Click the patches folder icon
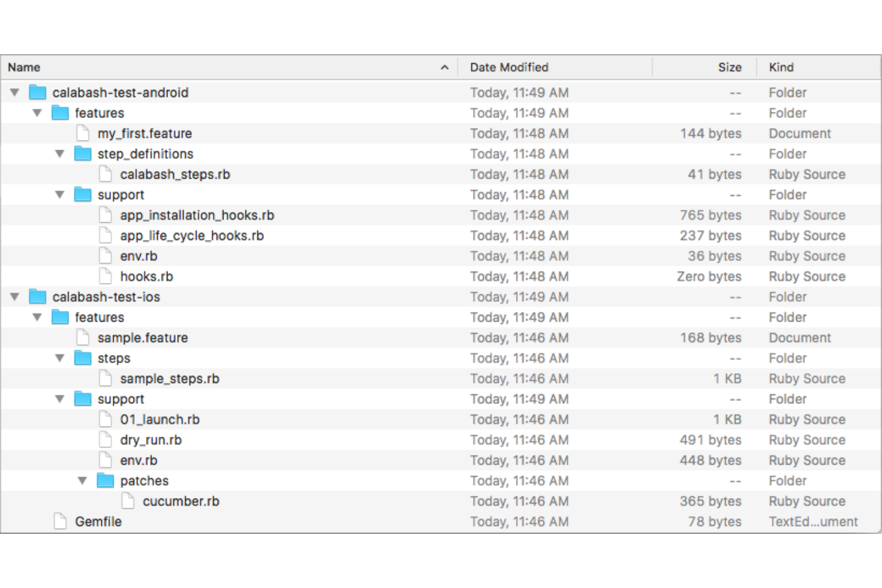The width and height of the screenshot is (882, 588). coord(105,481)
